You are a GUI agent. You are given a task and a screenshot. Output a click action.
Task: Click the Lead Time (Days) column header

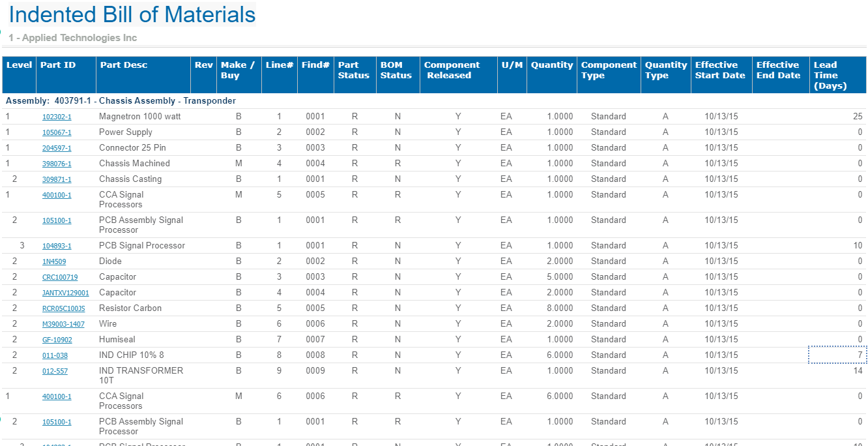829,75
